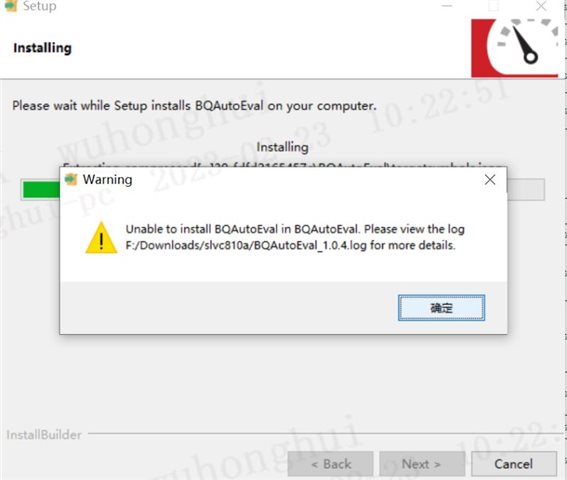567x480 pixels.
Task: Click the empty end of progress bar
Action: (526, 190)
